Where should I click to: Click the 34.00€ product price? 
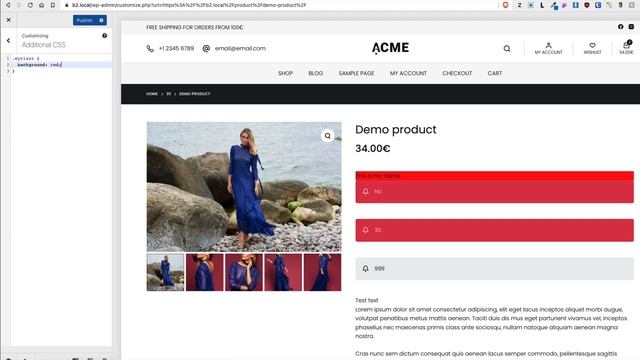[373, 149]
